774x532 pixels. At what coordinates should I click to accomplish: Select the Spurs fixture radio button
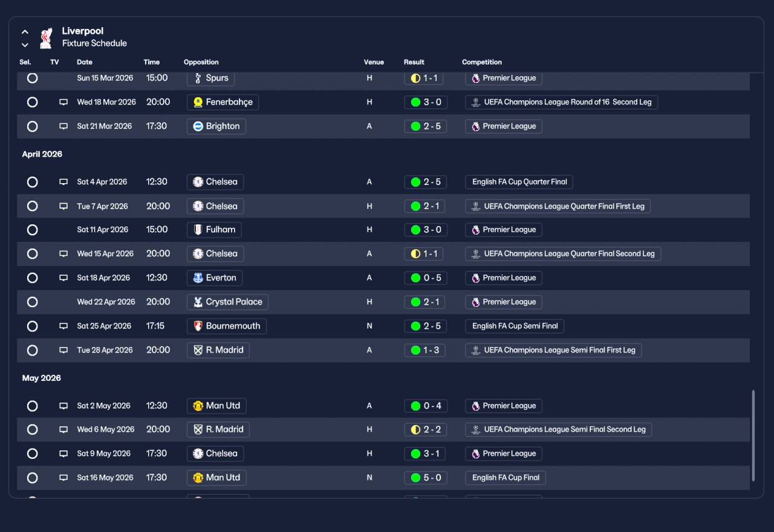pos(33,78)
